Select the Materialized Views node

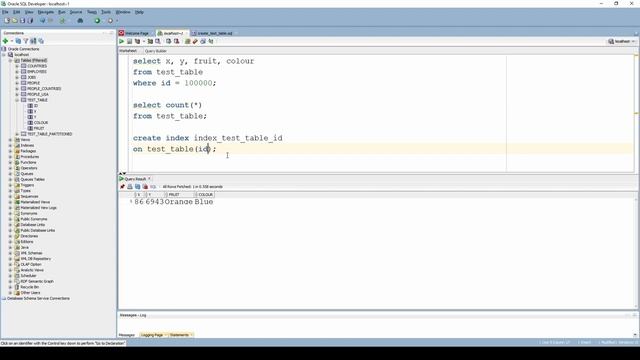[35, 202]
